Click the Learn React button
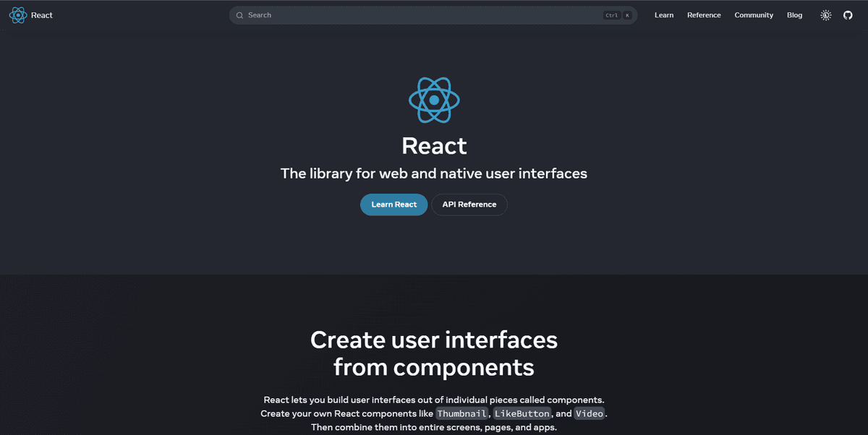The image size is (868, 435). (394, 204)
